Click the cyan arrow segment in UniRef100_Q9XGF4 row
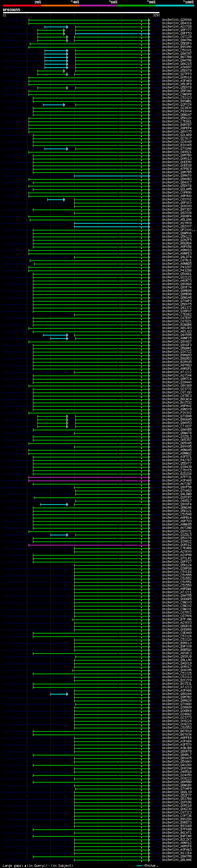The width and height of the screenshot is (197, 868). 54,504
